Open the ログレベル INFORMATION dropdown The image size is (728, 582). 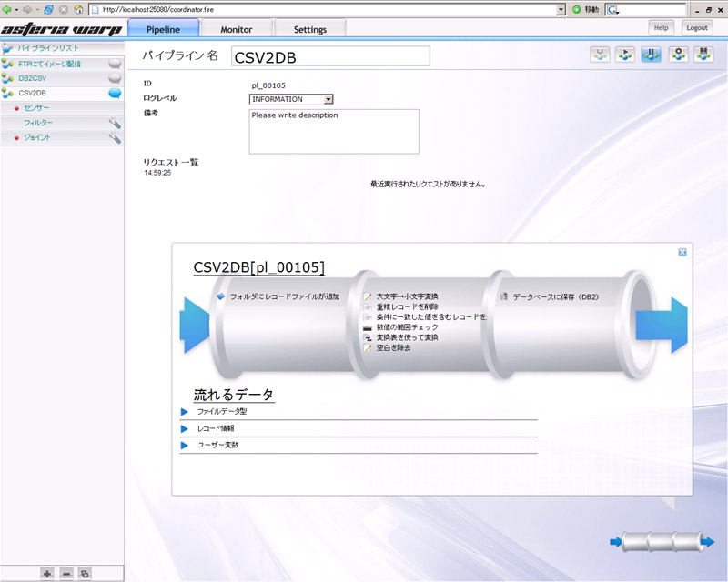pos(329,99)
